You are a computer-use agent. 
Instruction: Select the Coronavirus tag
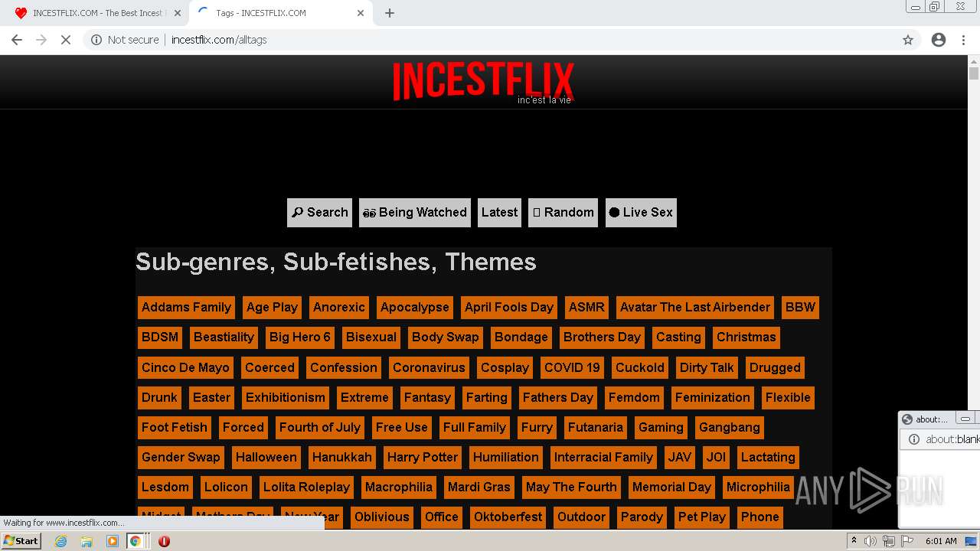click(429, 368)
